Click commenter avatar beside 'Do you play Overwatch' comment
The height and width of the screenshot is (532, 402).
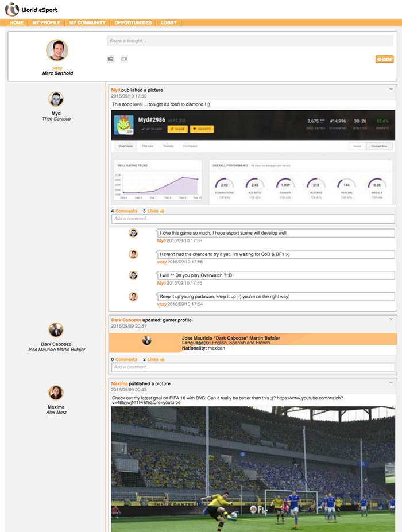point(133,275)
